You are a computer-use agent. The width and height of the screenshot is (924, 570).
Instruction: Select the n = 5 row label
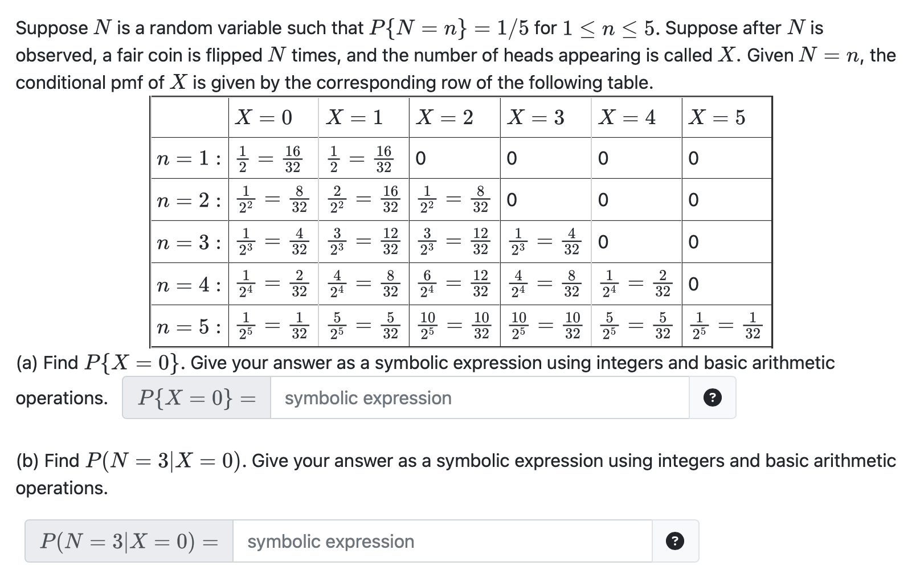click(x=190, y=326)
